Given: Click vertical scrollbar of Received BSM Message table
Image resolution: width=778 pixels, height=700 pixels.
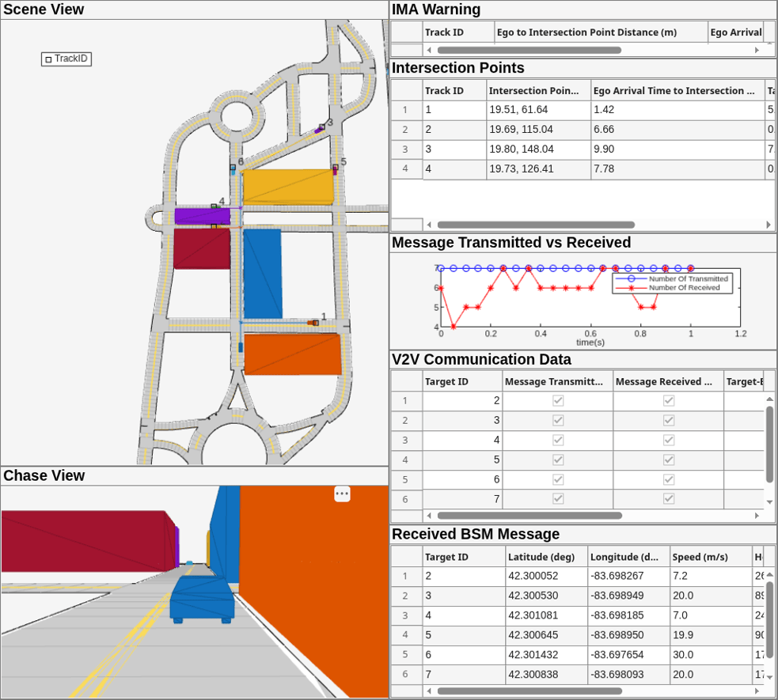Looking at the screenshot, I should pos(769,619).
